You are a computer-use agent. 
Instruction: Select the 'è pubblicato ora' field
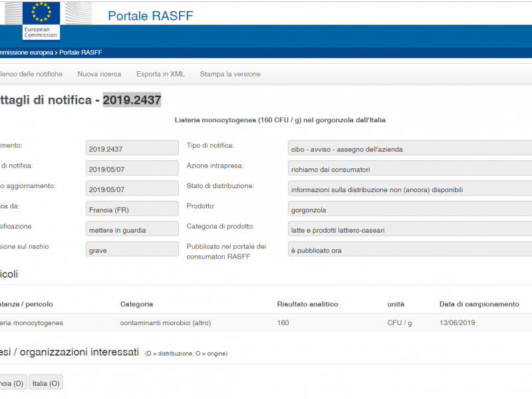[x=410, y=249]
